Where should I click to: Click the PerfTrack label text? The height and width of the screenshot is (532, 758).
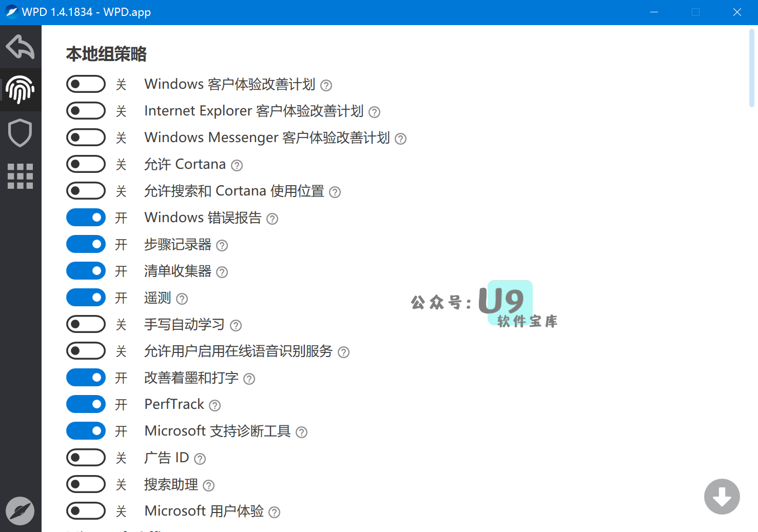tap(174, 404)
